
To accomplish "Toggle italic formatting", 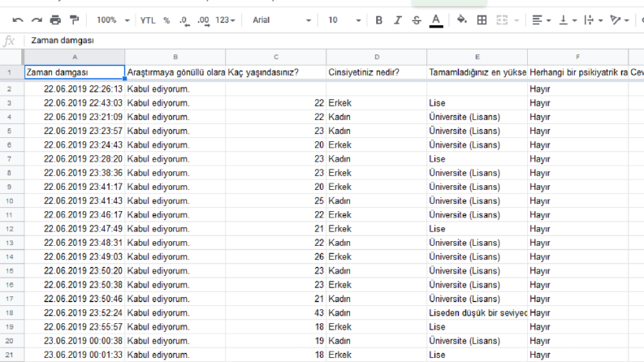I will tap(398, 20).
